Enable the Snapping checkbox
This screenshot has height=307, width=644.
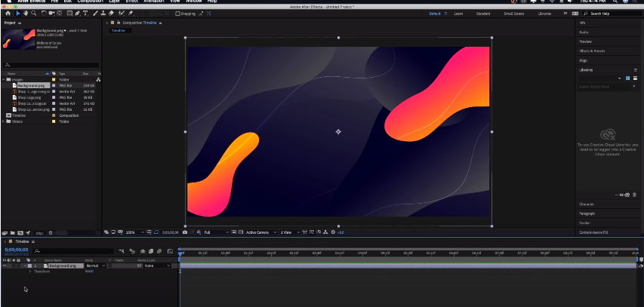(x=177, y=14)
